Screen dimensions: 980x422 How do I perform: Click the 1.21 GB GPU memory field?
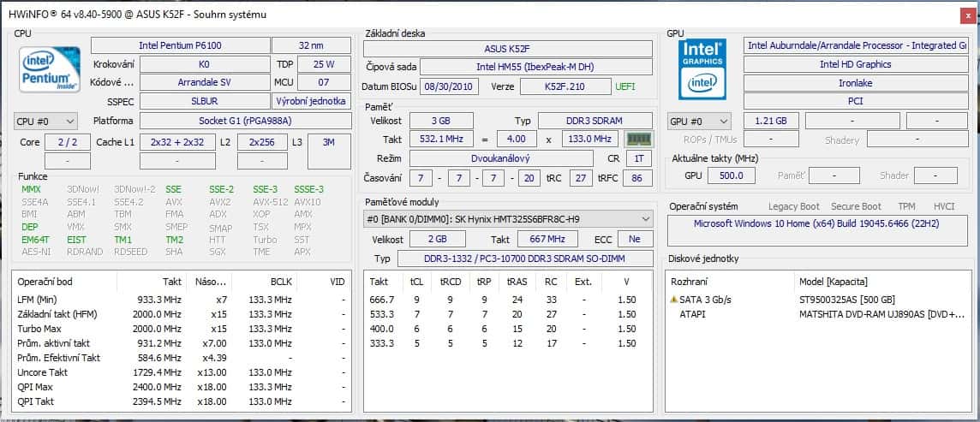click(771, 121)
